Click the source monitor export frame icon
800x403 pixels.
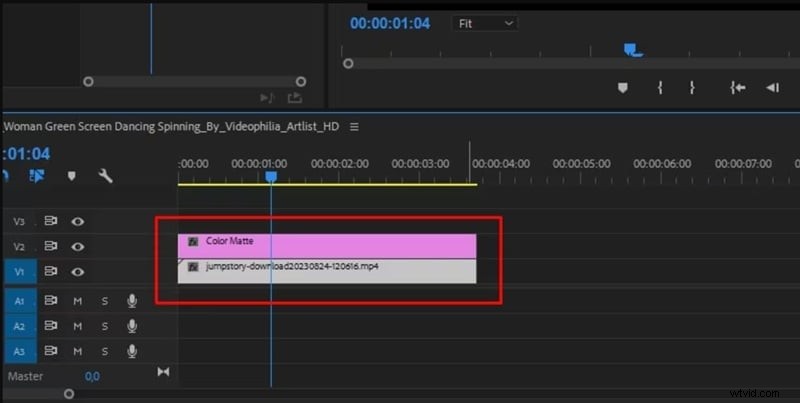coord(294,97)
